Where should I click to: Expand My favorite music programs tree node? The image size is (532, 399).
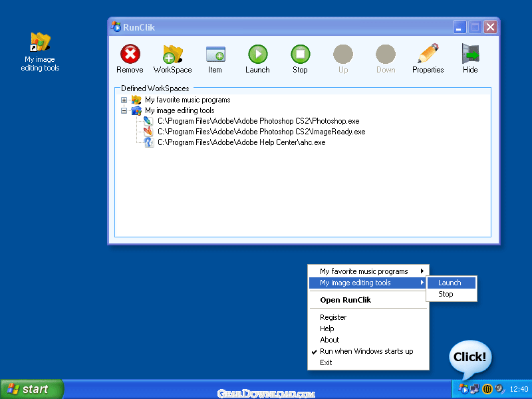pyautogui.click(x=124, y=100)
